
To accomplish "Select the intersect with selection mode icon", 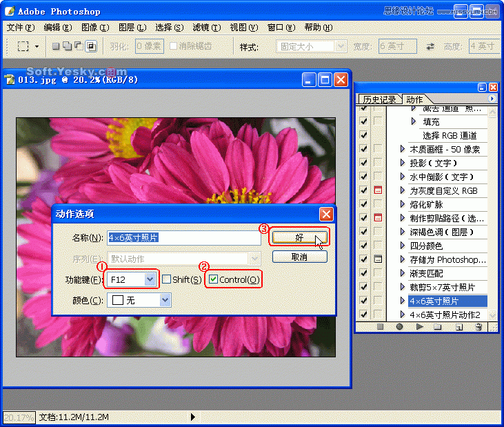I will [91, 46].
